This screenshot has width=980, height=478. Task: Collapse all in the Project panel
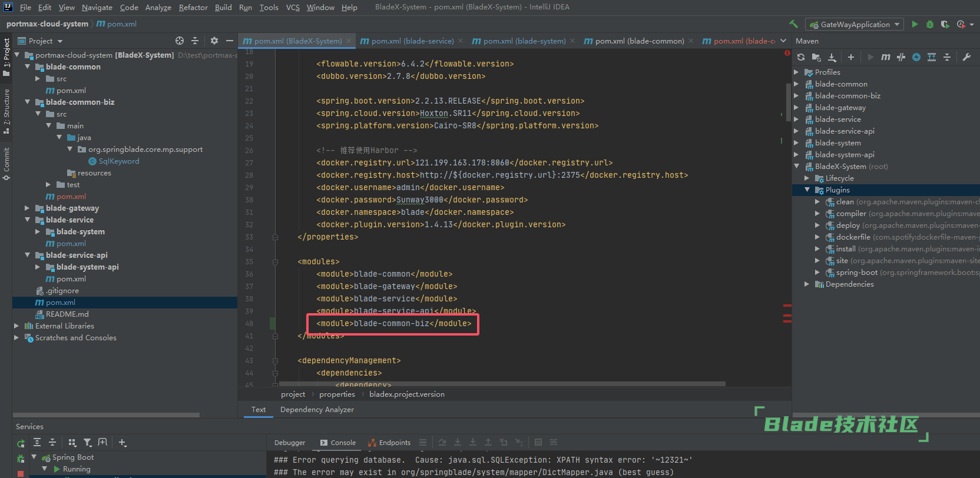pyautogui.click(x=195, y=41)
